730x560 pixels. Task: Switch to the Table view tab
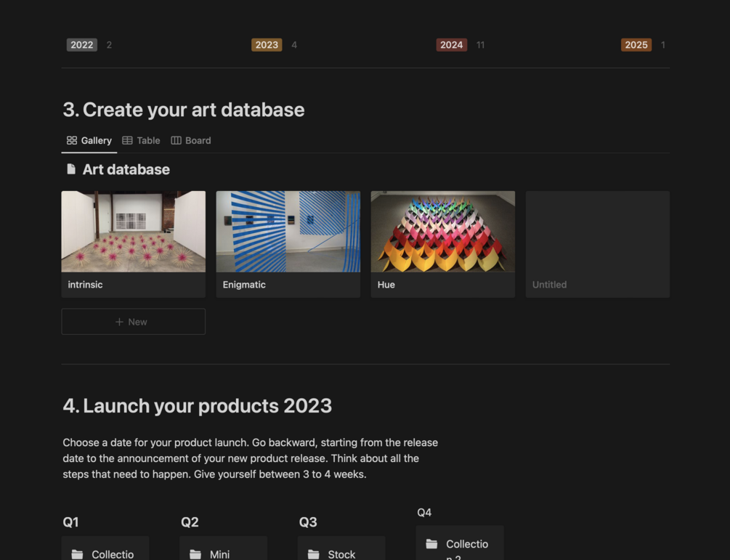(x=142, y=141)
